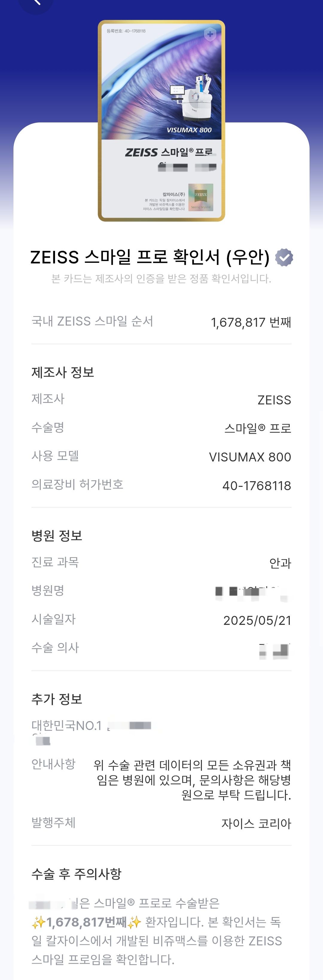Tap the 병원명 row value
323x980 pixels.
click(x=252, y=592)
